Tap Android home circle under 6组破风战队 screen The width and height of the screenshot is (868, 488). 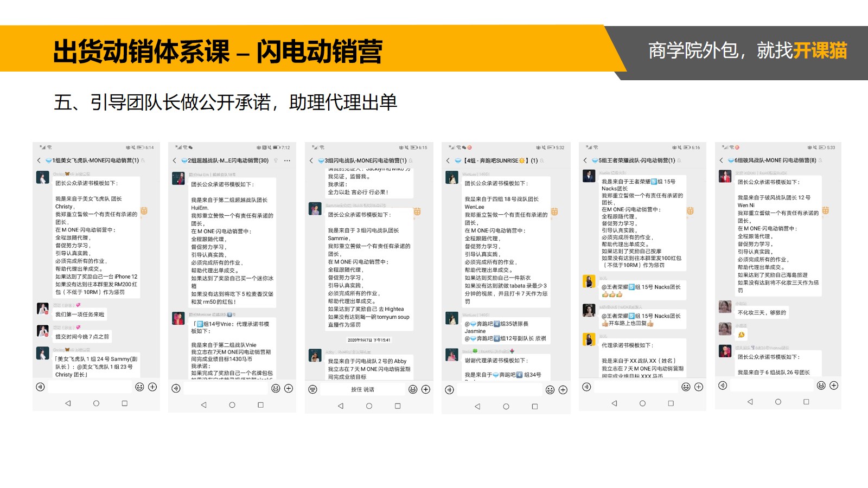point(778,402)
